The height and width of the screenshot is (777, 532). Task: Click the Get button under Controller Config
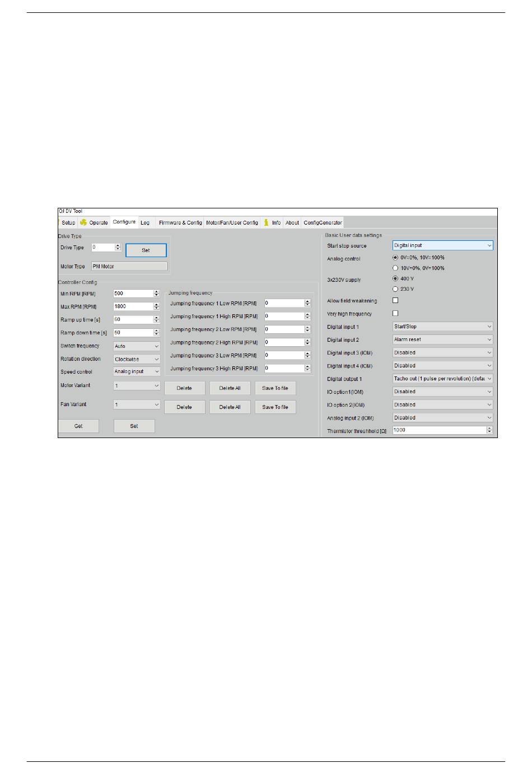(x=78, y=426)
